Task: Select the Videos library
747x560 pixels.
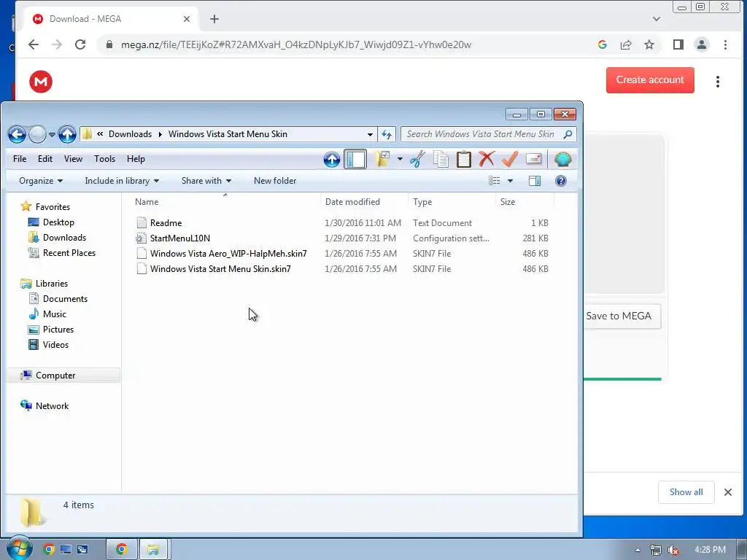Action: click(x=55, y=345)
